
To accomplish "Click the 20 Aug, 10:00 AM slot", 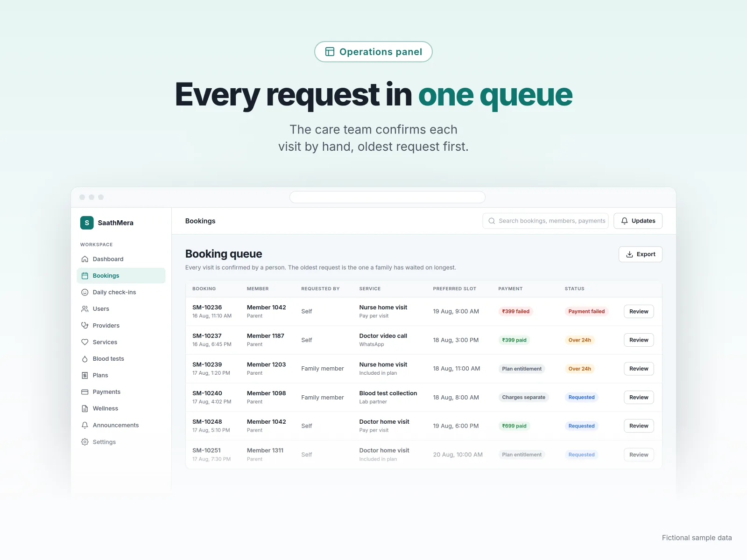I will tap(458, 455).
